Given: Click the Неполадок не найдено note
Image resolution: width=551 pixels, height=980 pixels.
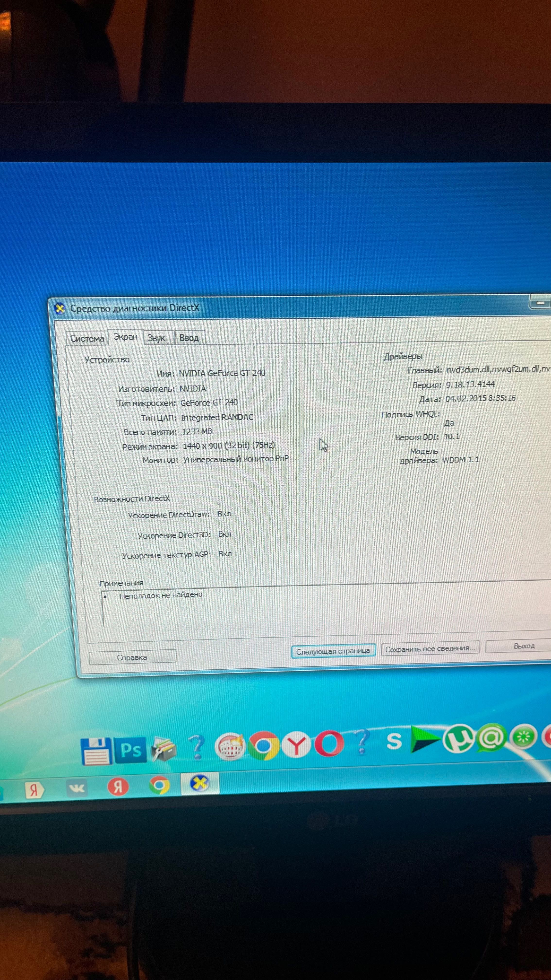Looking at the screenshot, I should tap(162, 595).
